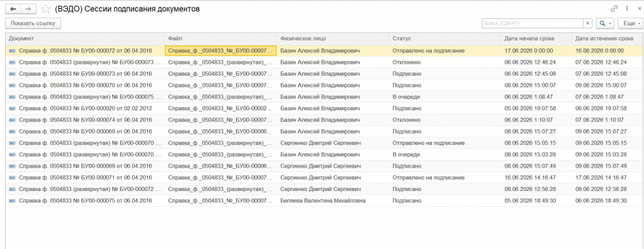Screen dimensions: 644x249
Task: Select the start date 17.06.2026 0:00:00
Action: coord(536,51)
